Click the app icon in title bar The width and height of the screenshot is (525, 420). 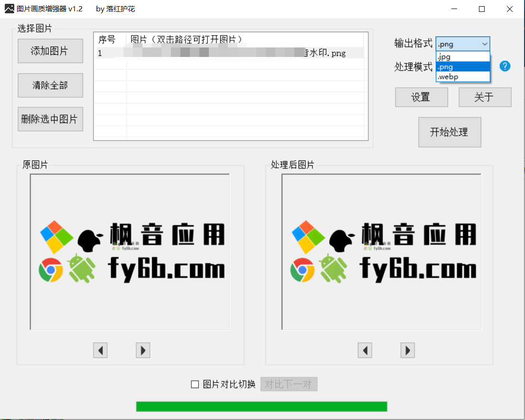tap(9, 9)
